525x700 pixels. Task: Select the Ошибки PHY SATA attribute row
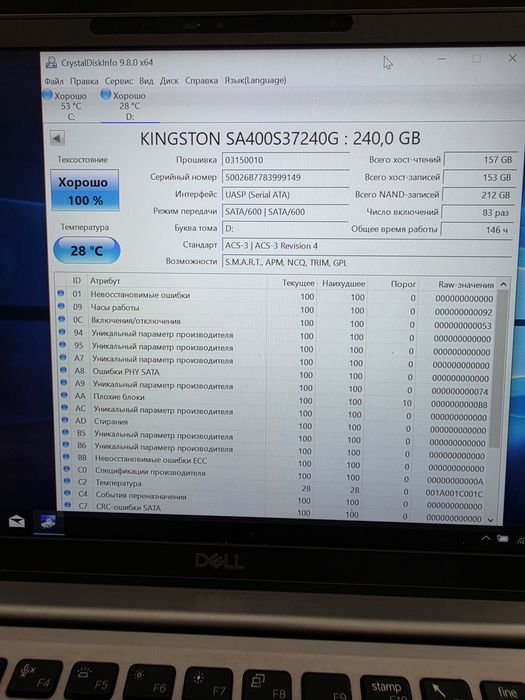pos(276,374)
